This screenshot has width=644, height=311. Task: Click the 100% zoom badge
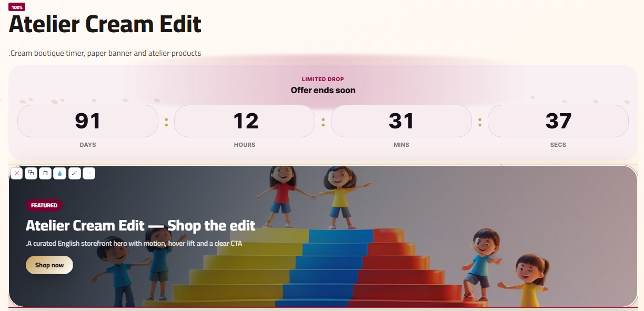point(17,7)
